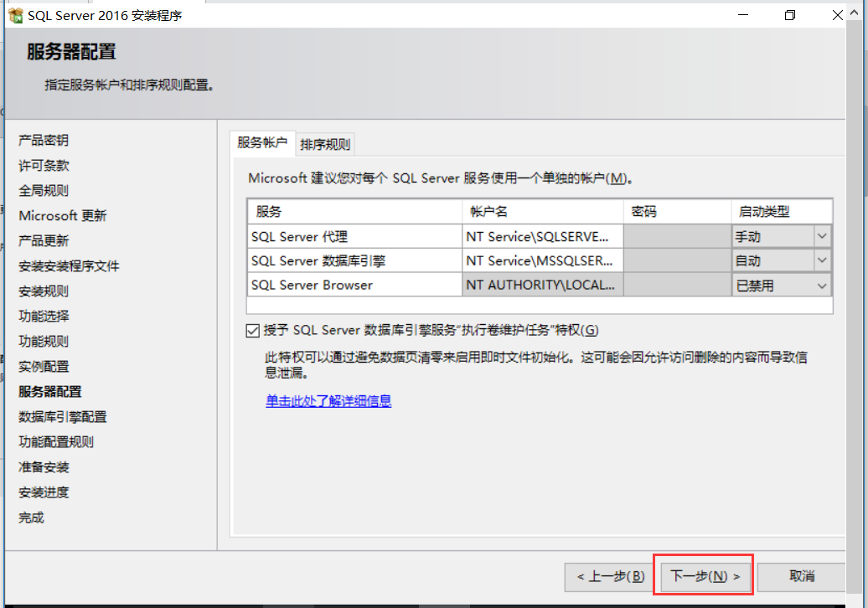The width and height of the screenshot is (868, 608).
Task: Click the 上一步 button
Action: pos(608,575)
